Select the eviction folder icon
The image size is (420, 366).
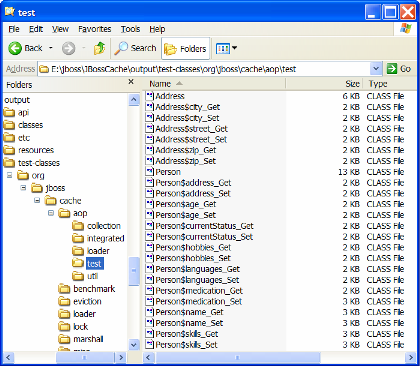click(64, 301)
